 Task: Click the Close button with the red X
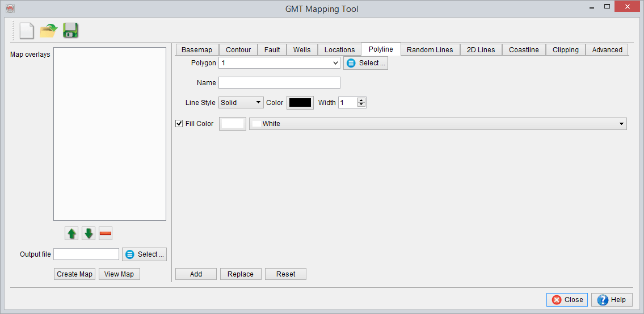[x=567, y=300]
